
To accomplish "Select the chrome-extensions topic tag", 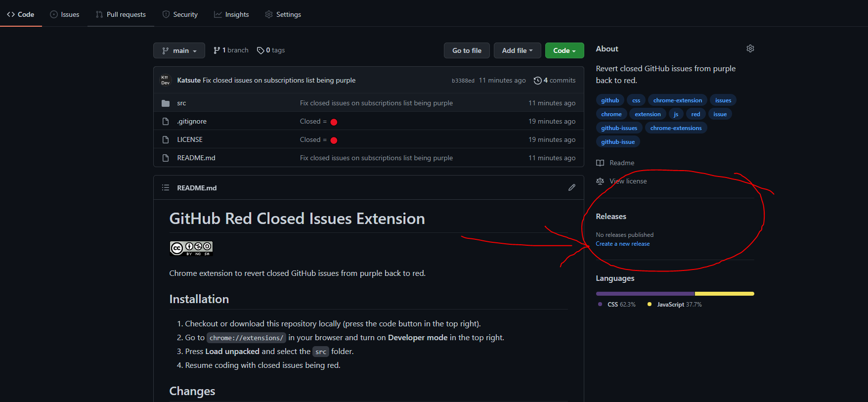I will 676,128.
